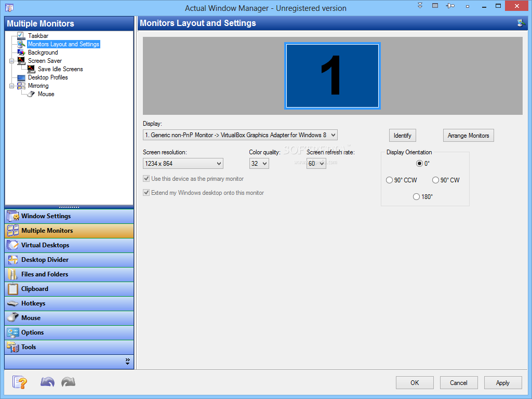Click the Desktop Profiles tree icon
This screenshot has width=532, height=399.
pos(21,77)
